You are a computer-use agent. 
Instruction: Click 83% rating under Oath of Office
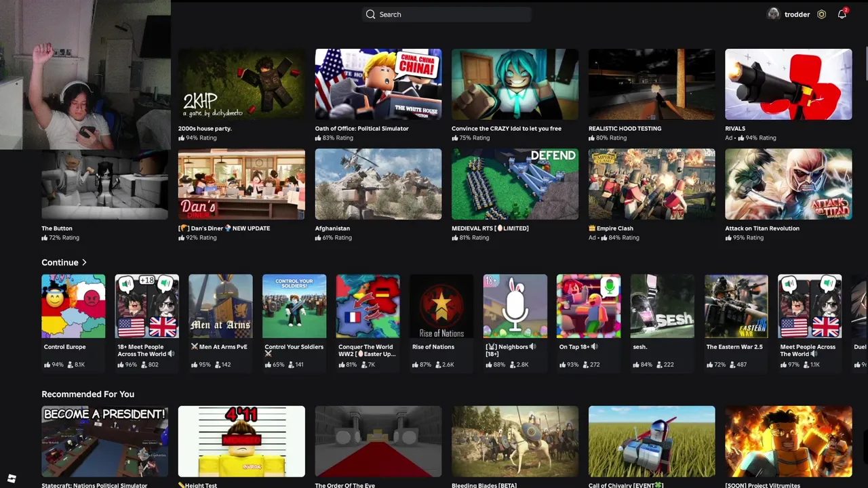pyautogui.click(x=334, y=138)
